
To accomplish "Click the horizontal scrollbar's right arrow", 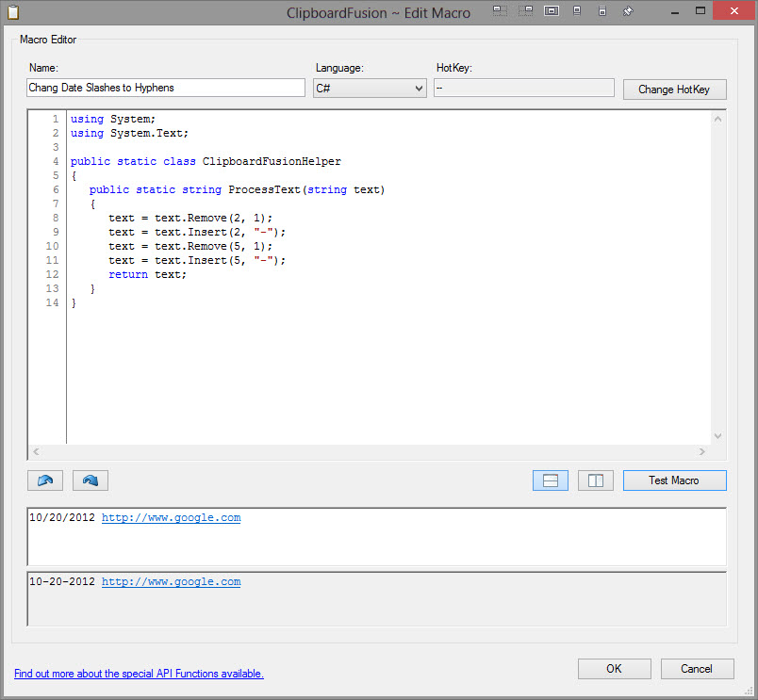I will tap(701, 452).
